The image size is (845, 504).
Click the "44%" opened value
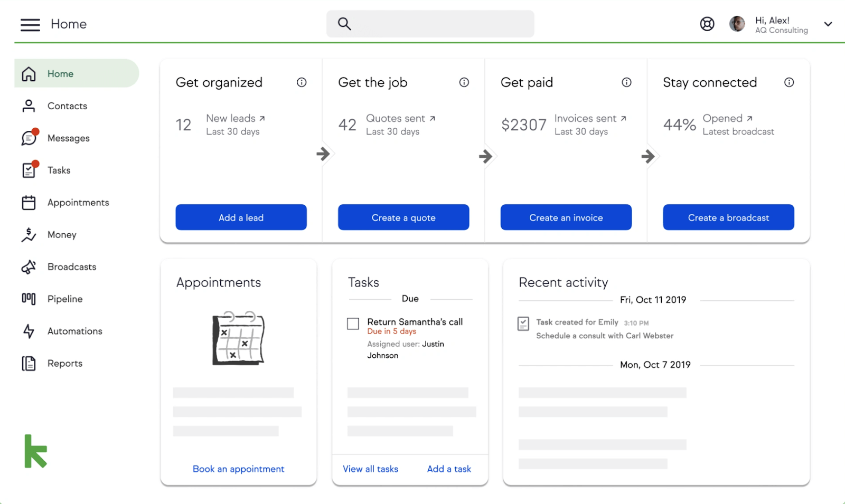coord(680,125)
